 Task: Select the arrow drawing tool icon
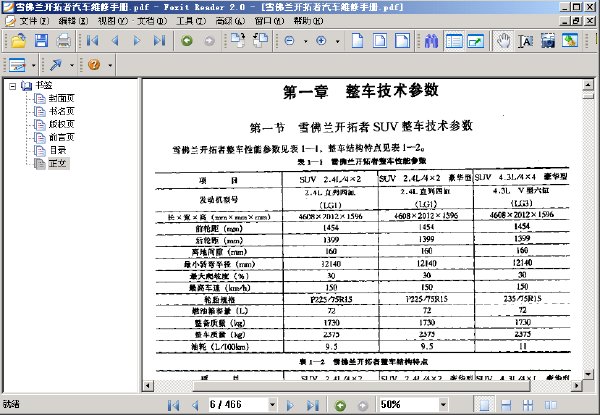point(56,65)
